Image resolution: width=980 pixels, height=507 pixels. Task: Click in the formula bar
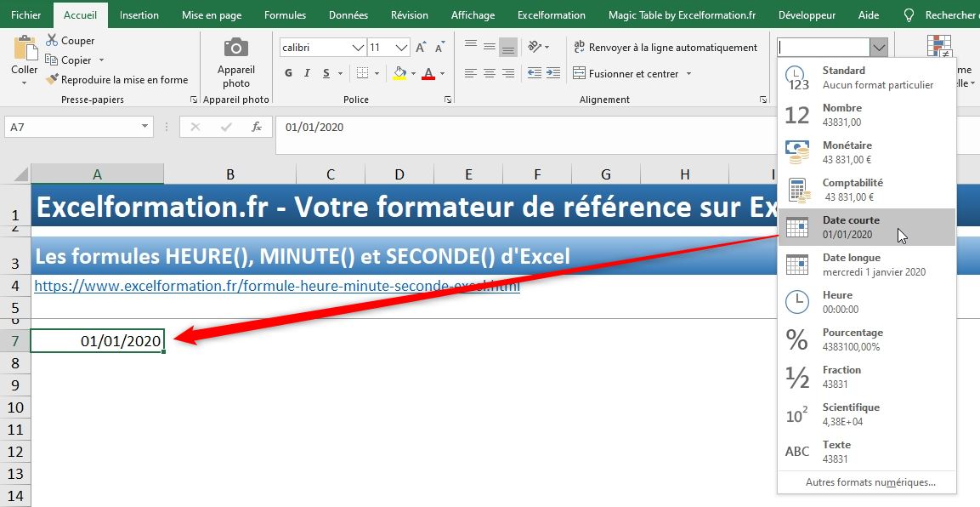pos(525,134)
